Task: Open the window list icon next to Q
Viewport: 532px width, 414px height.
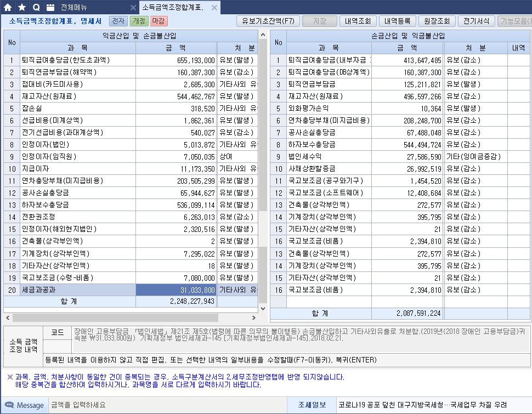Action: pos(50,7)
